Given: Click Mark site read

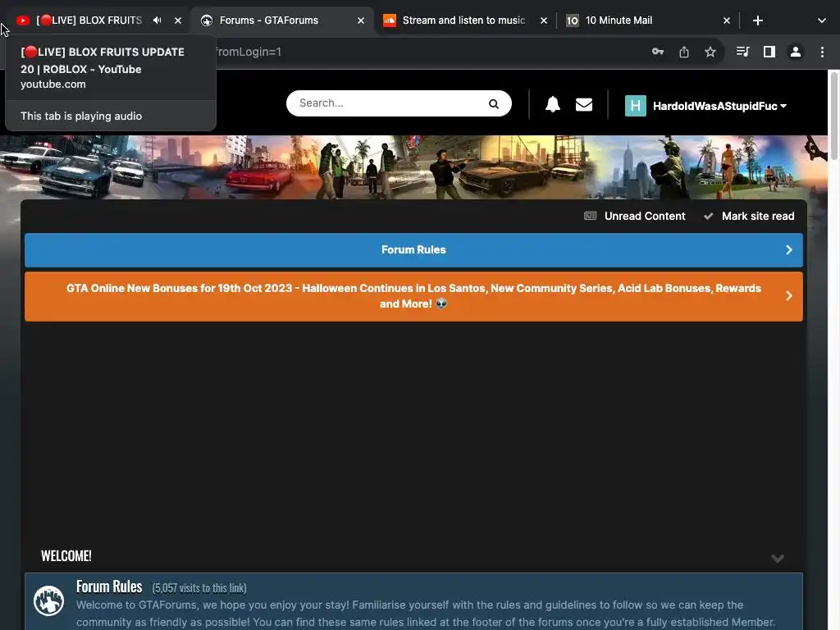Looking at the screenshot, I should click(750, 216).
